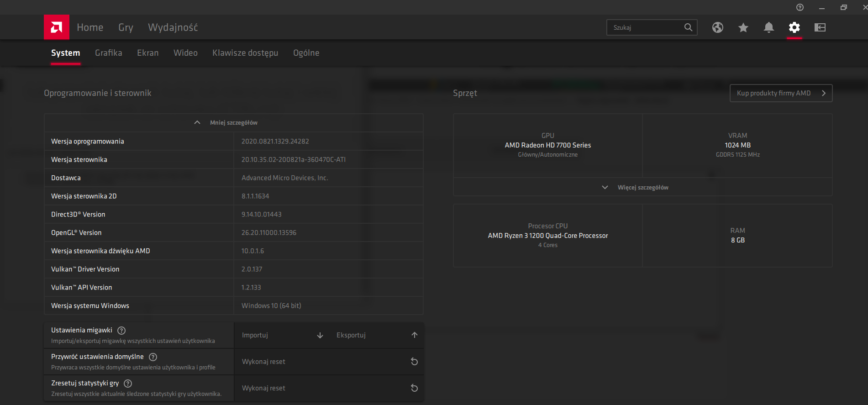Open the Gry tab
Screen dimensions: 868x405
(126, 27)
